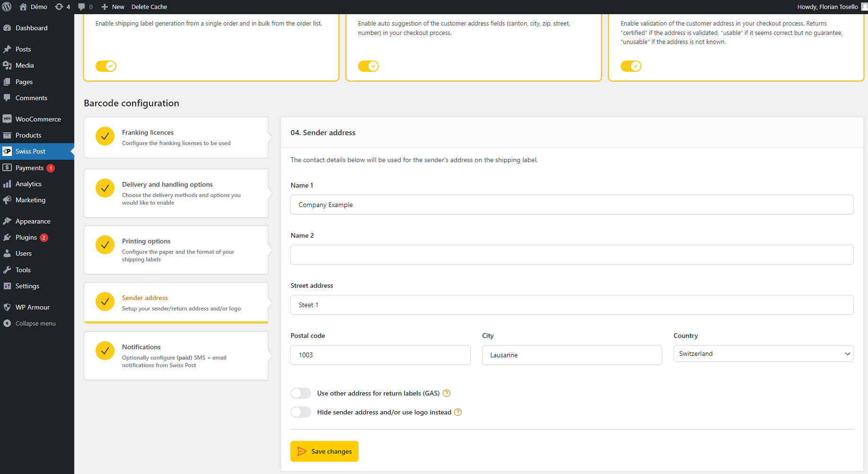868x474 pixels.
Task: Click Delete Cache in the admin bar
Action: click(149, 7)
